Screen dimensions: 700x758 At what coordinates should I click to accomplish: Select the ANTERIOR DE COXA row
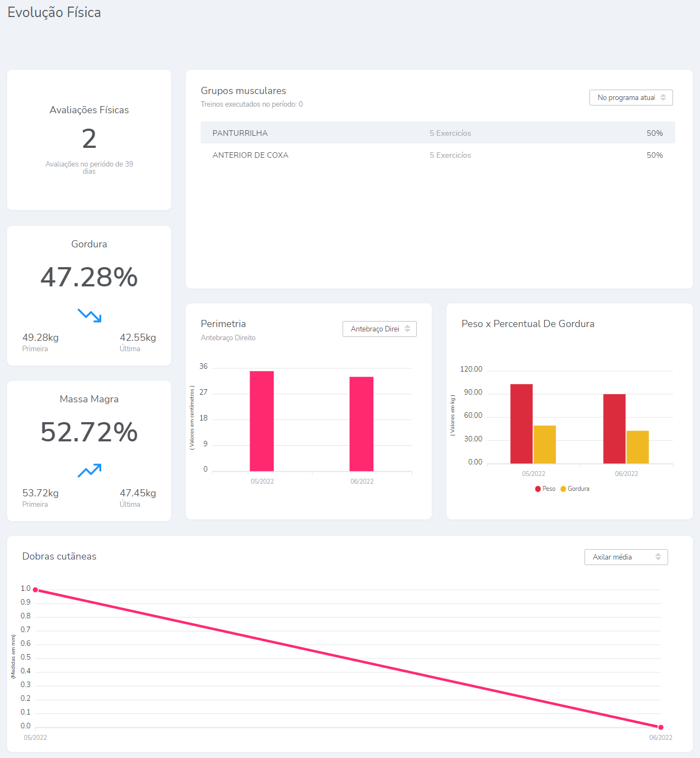(437, 155)
